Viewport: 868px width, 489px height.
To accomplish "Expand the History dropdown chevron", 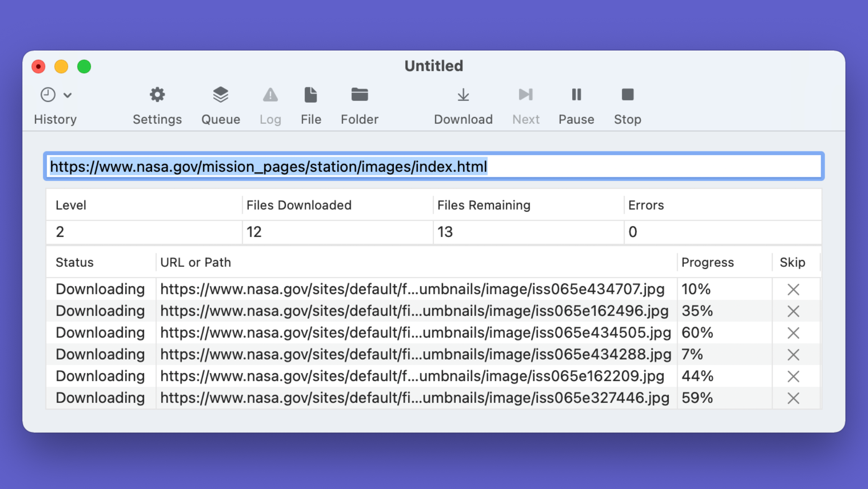I will point(67,95).
